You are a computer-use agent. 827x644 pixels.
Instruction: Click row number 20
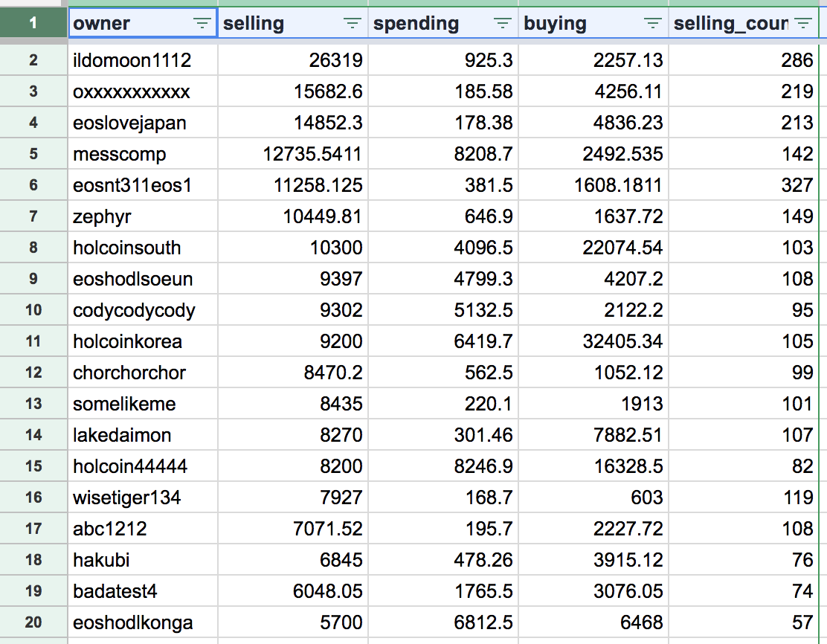click(33, 622)
